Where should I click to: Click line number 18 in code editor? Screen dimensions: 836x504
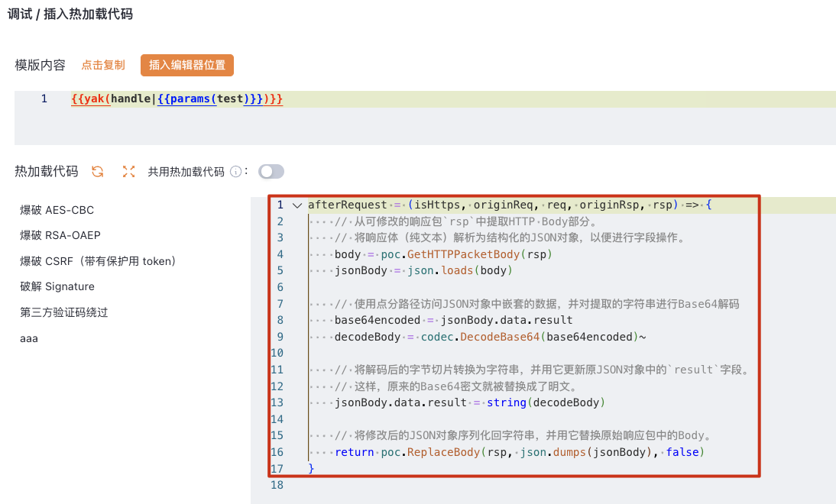click(x=277, y=485)
